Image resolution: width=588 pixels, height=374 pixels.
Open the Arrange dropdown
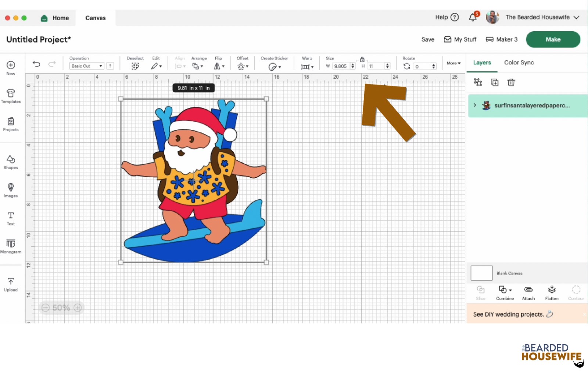197,66
